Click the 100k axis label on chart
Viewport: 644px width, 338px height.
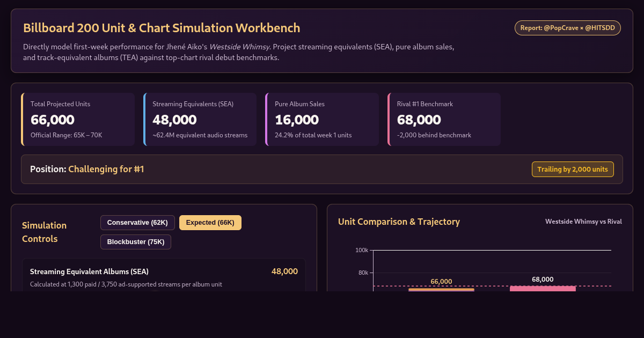click(362, 251)
